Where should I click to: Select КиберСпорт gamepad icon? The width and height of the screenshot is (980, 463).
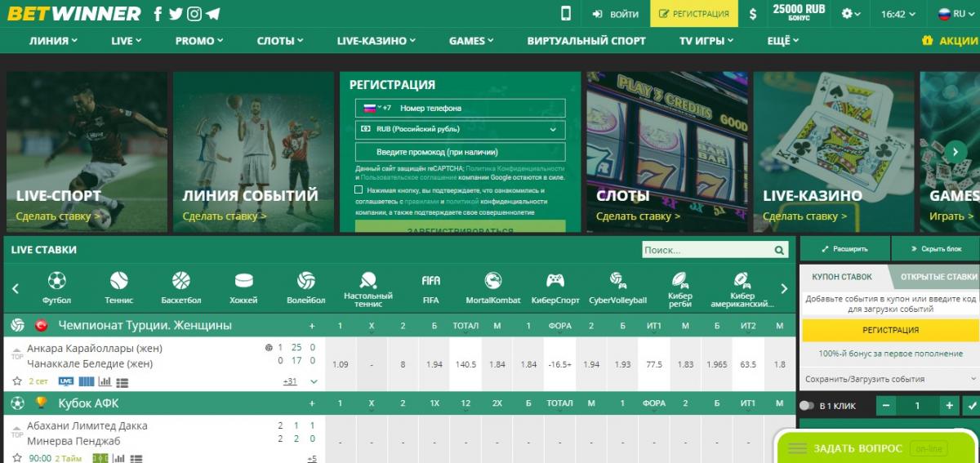pyautogui.click(x=555, y=281)
